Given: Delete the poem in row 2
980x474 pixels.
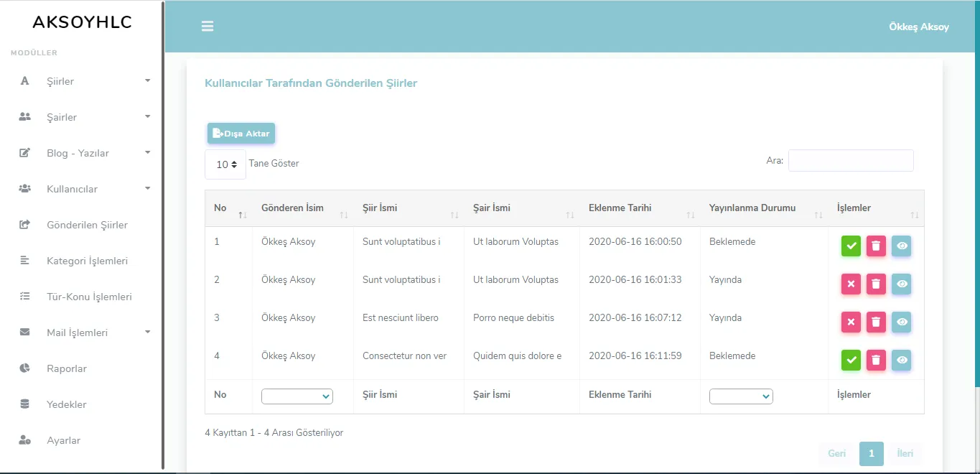Looking at the screenshot, I should [x=876, y=284].
